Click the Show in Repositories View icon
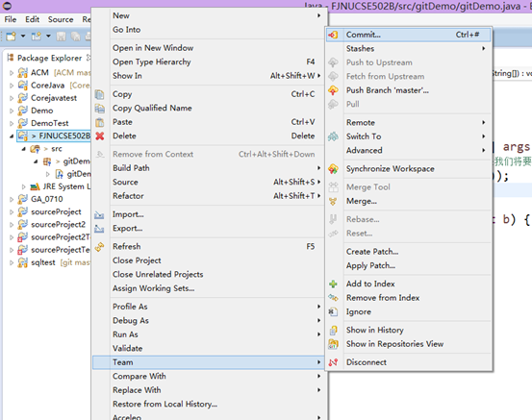The image size is (532, 420). click(x=333, y=344)
